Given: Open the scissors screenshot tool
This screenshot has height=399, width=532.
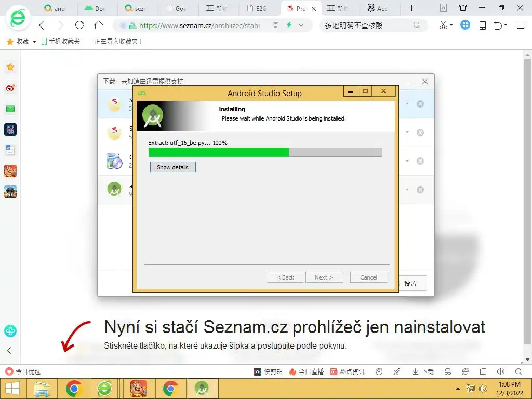Looking at the screenshot, I should 444,25.
